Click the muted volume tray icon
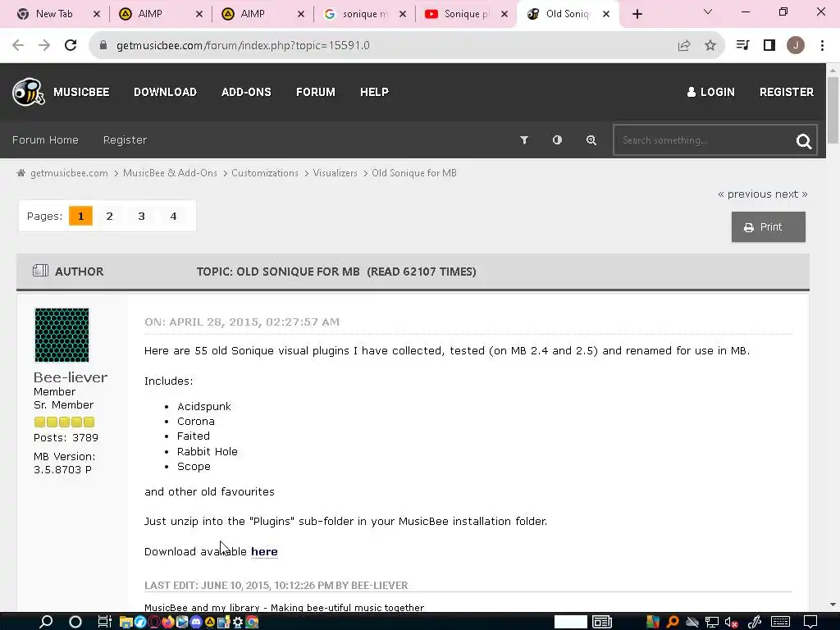Viewport: 840px width, 630px height. coord(731,622)
